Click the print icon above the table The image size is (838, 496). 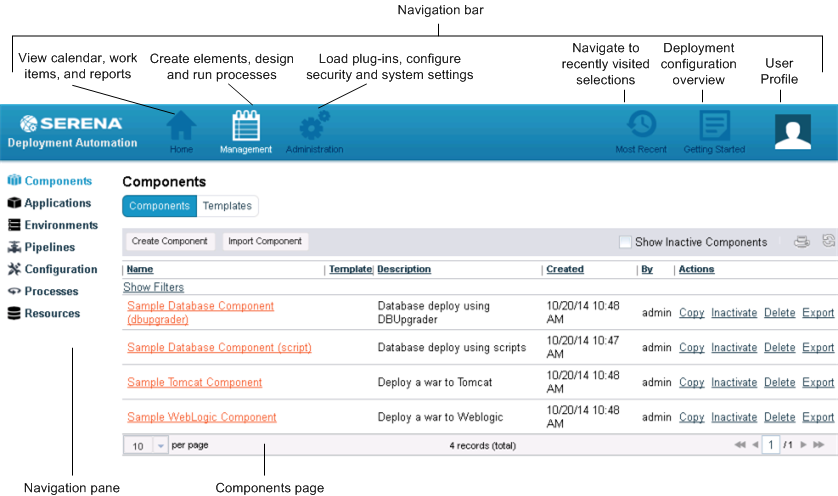[x=802, y=241]
